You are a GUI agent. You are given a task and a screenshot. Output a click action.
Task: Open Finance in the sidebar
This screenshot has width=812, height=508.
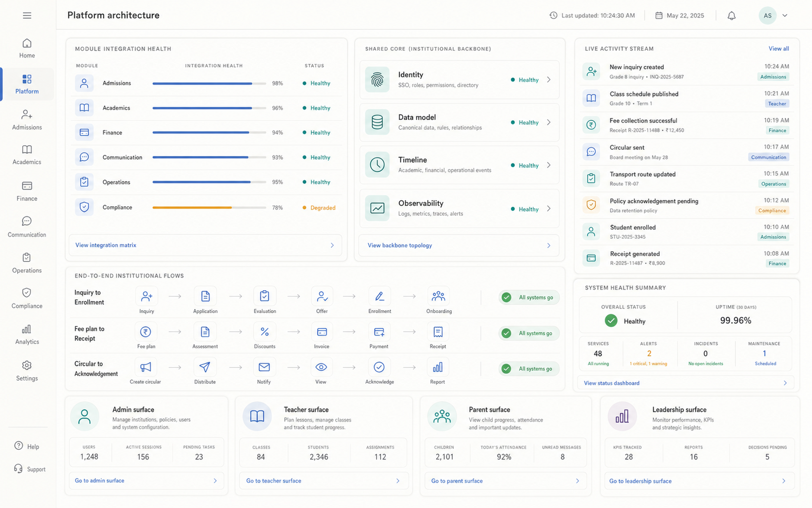[x=27, y=191]
